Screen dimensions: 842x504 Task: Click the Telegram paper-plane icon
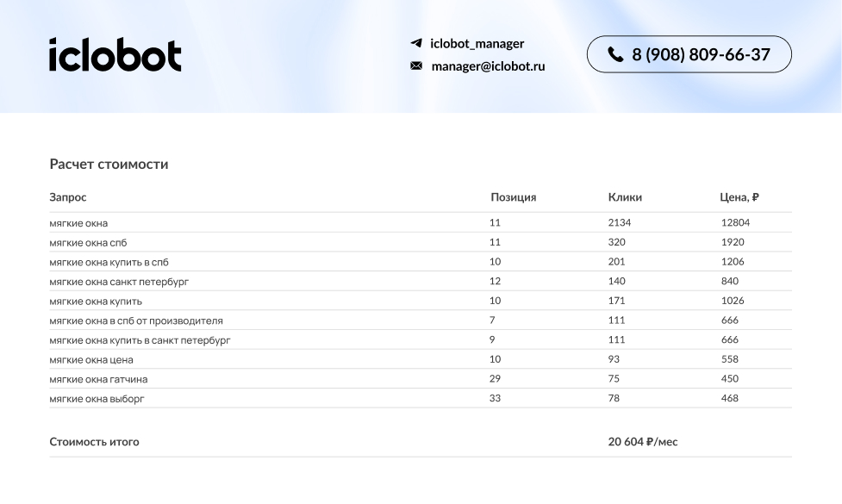tap(416, 43)
